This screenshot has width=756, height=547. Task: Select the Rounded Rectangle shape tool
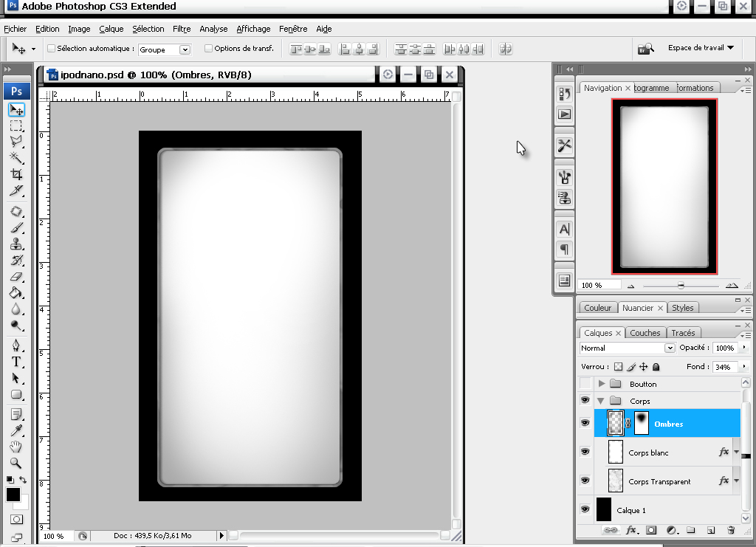[16, 395]
